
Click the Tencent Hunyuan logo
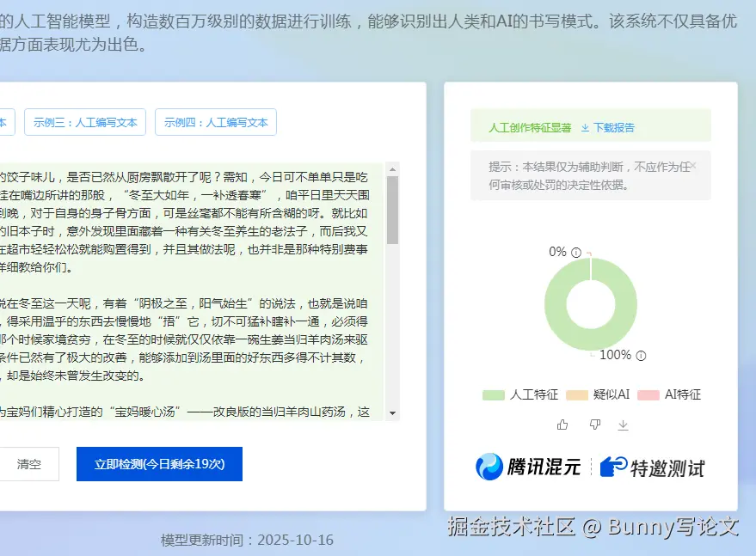pyautogui.click(x=528, y=467)
